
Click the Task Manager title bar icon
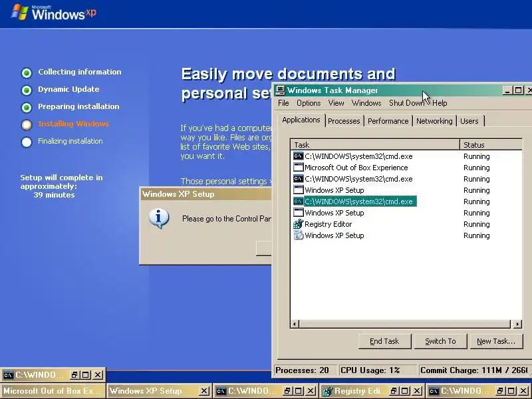click(281, 90)
